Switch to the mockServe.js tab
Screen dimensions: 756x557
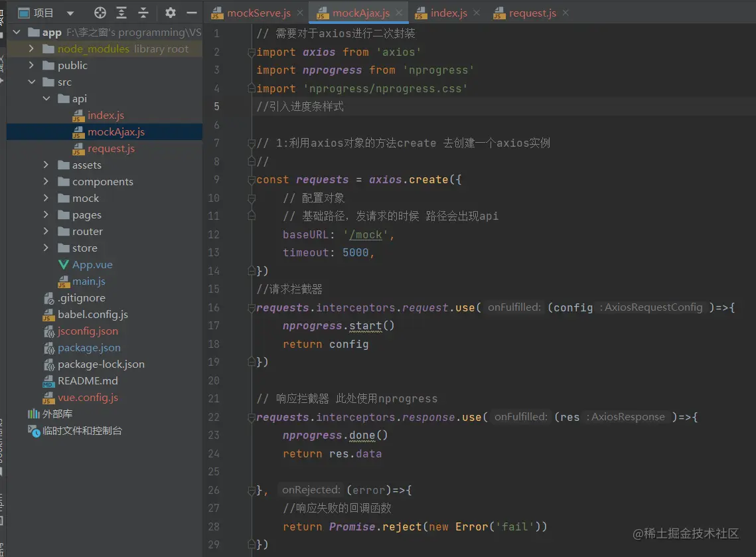point(258,13)
